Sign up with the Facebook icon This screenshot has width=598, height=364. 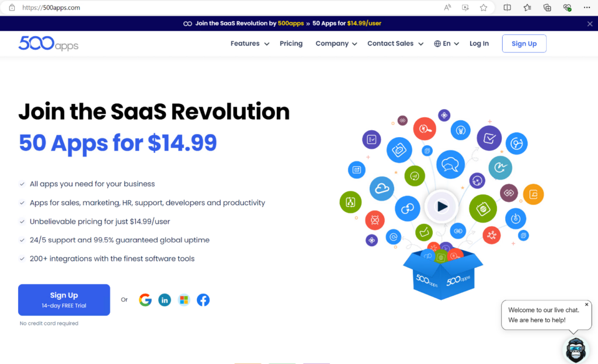(x=203, y=300)
